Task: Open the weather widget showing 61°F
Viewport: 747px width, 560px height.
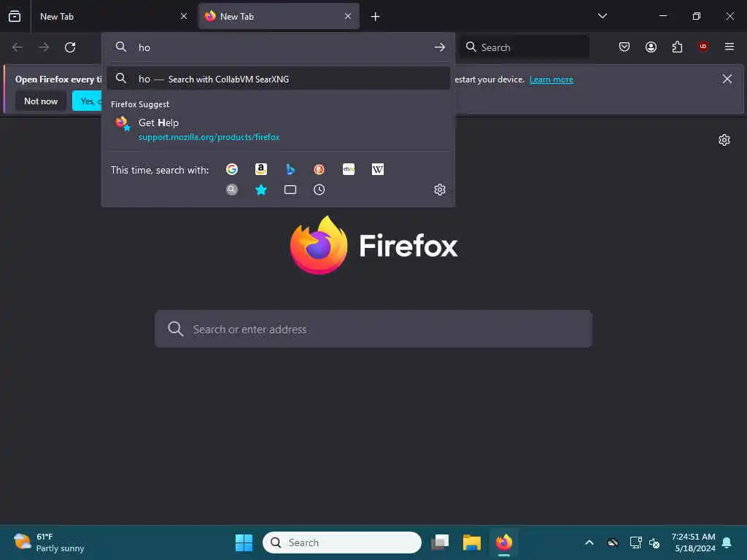Action: point(49,542)
